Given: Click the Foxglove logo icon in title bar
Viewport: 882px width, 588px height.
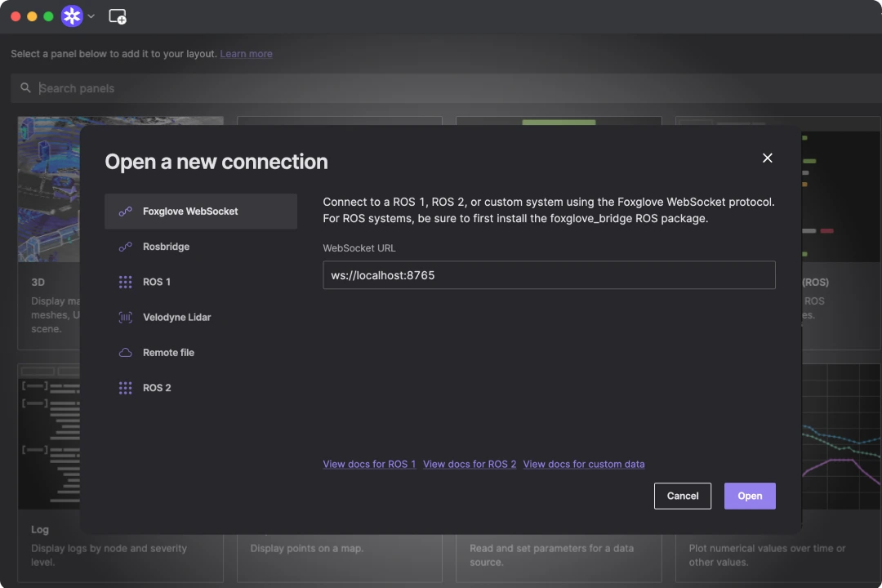Looking at the screenshot, I should pos(72,16).
